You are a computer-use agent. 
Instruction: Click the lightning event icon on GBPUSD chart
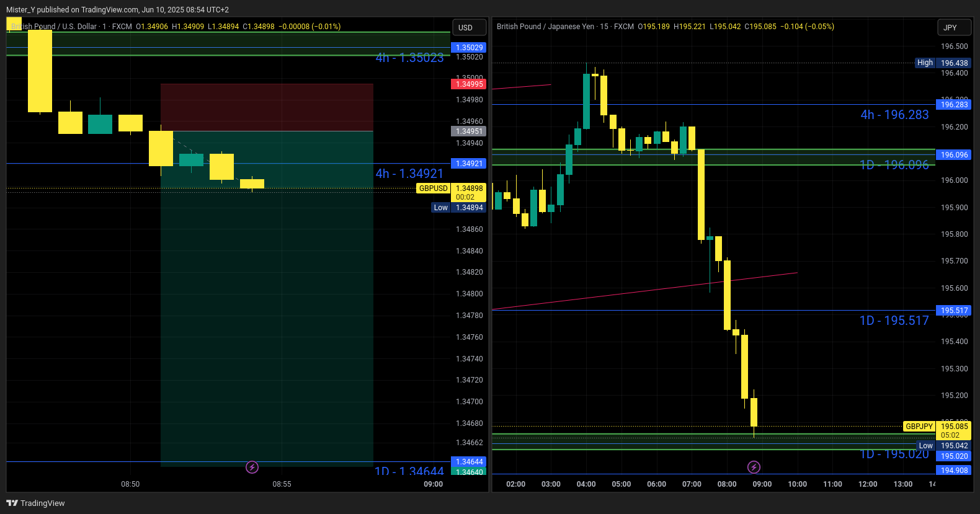click(x=252, y=467)
